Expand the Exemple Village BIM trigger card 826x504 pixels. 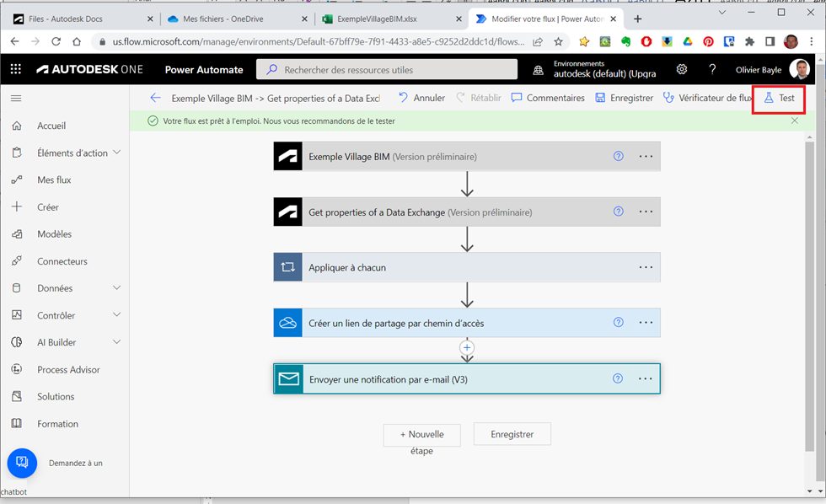(x=467, y=156)
